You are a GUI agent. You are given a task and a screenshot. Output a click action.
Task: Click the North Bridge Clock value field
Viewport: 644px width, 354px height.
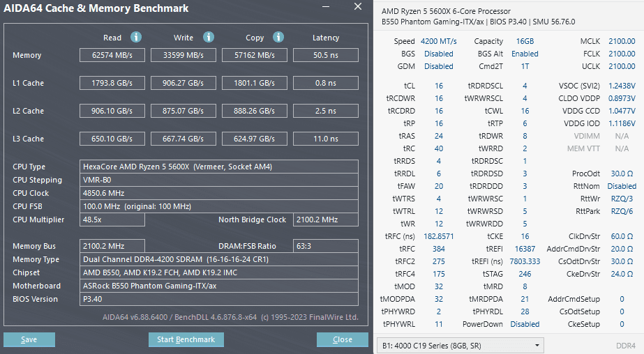click(324, 220)
